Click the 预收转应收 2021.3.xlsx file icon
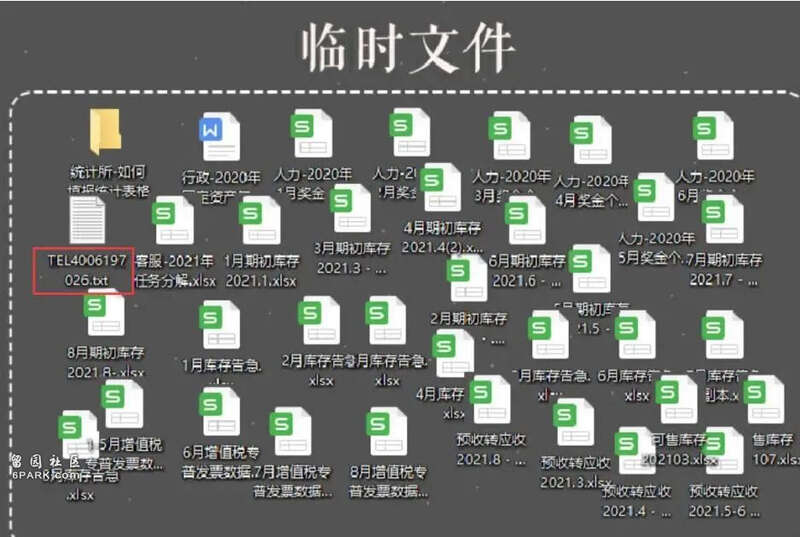The width and height of the screenshot is (800, 537). pos(573,422)
